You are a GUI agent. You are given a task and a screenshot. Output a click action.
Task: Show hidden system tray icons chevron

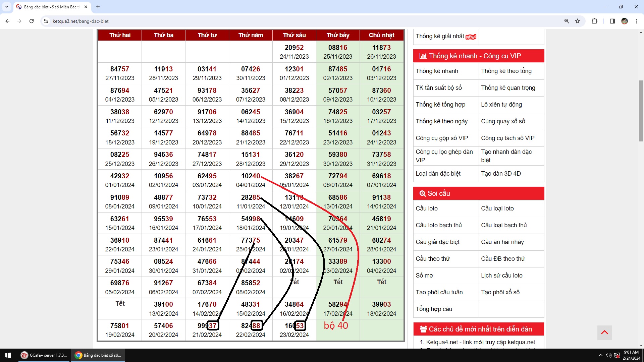click(x=600, y=355)
